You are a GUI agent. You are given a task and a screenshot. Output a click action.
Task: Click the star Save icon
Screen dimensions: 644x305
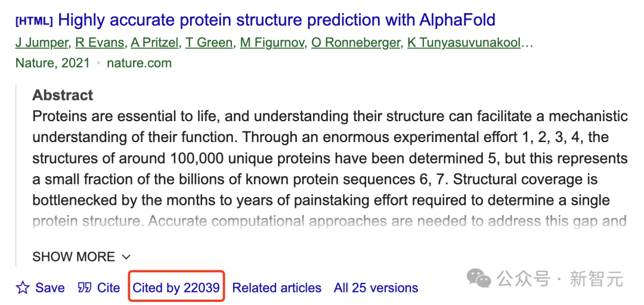click(x=23, y=288)
